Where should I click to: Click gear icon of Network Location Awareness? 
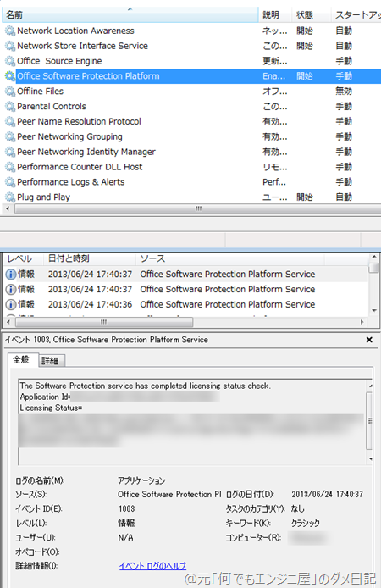tap(10, 31)
